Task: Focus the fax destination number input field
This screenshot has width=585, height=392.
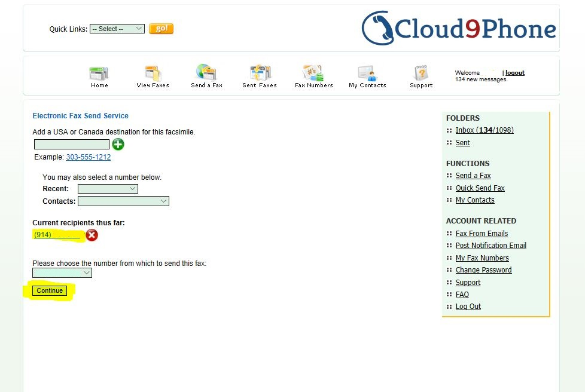Action: [x=72, y=144]
